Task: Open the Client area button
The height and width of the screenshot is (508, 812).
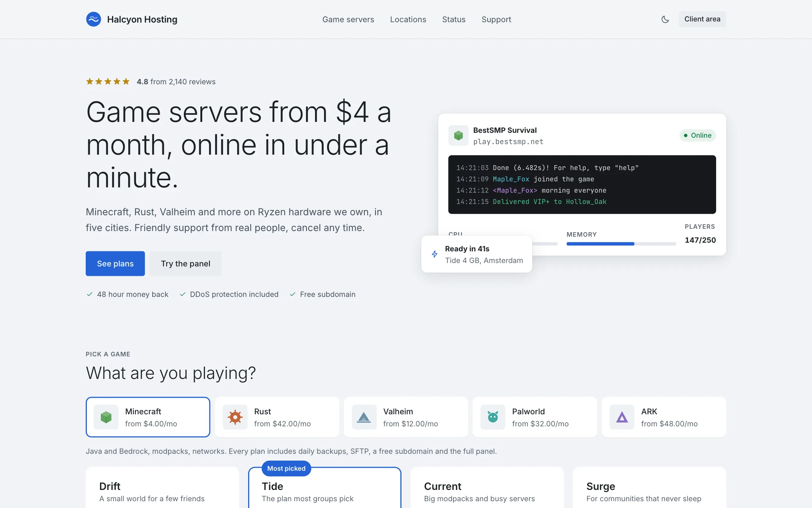Action: pos(702,19)
